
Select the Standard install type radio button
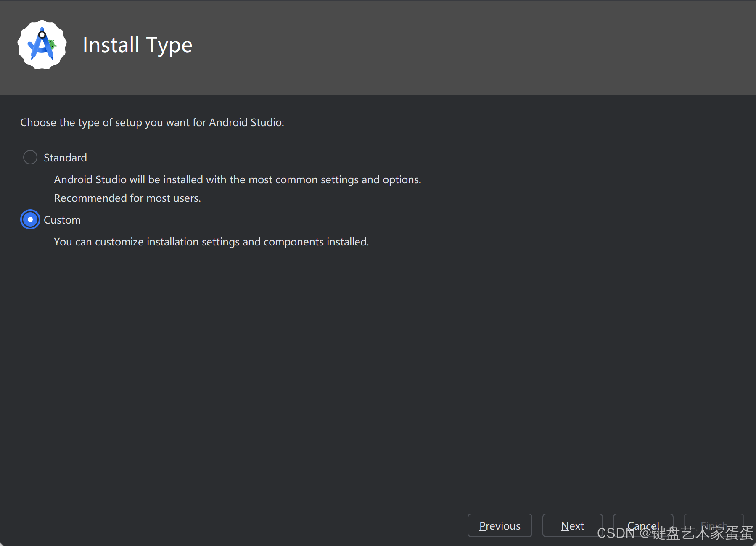(30, 158)
